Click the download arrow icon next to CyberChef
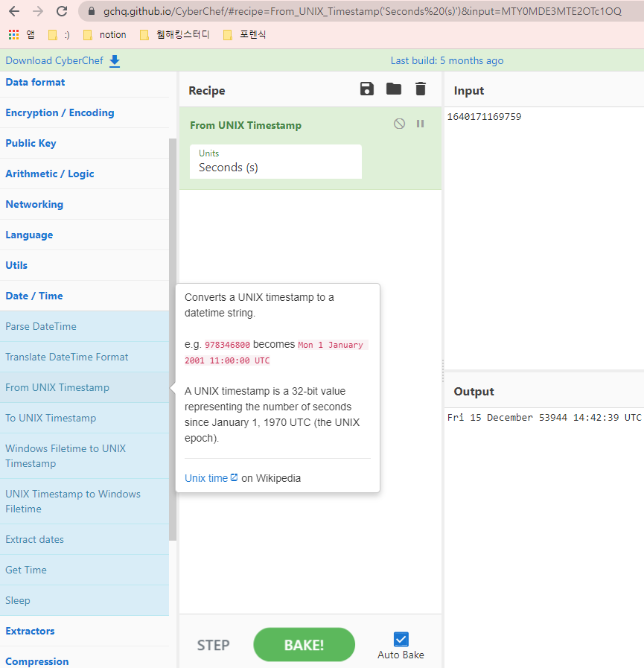This screenshot has width=644, height=668. tap(115, 61)
